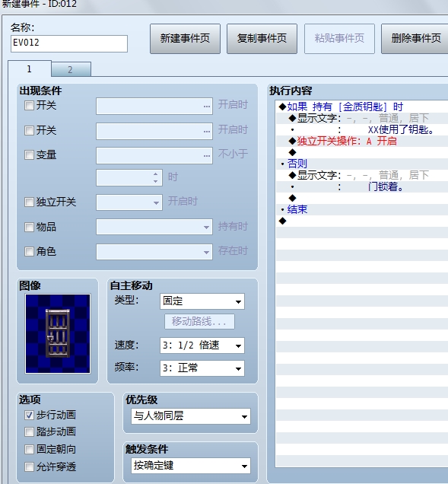Screen dimensions: 448x484
Task: Select the line 门锁着。
Action: (361, 187)
